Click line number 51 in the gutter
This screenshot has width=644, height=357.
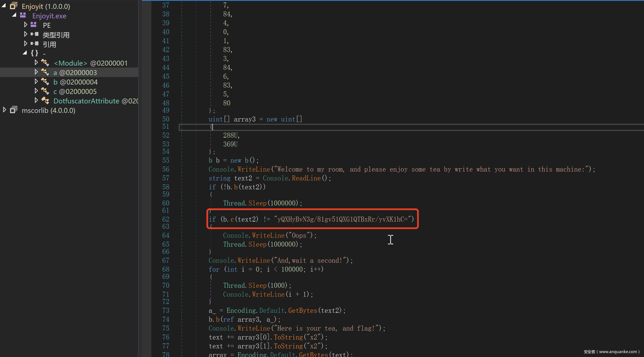(x=166, y=127)
